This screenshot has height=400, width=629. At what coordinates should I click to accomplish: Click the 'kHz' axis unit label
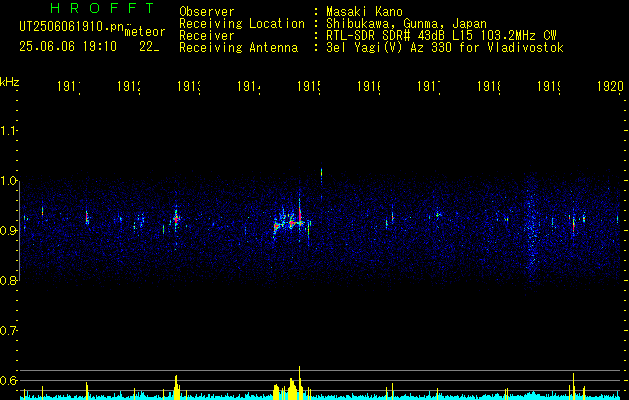point(9,81)
